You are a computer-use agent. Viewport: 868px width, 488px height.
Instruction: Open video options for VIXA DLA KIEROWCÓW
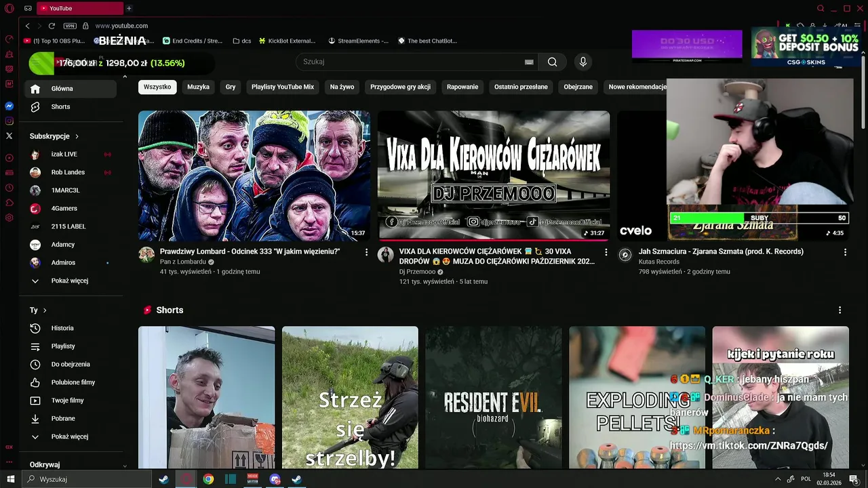pyautogui.click(x=606, y=252)
